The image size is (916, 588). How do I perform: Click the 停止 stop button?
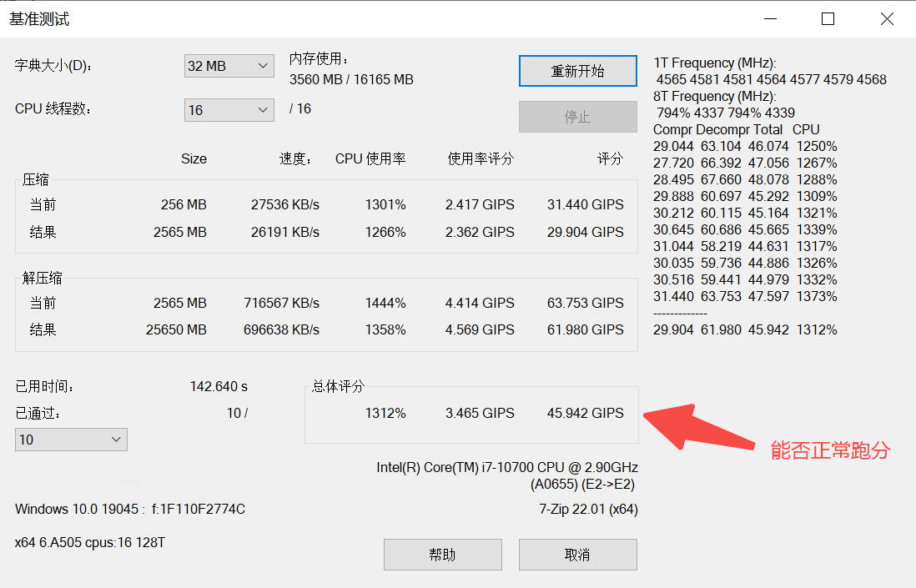coord(578,117)
